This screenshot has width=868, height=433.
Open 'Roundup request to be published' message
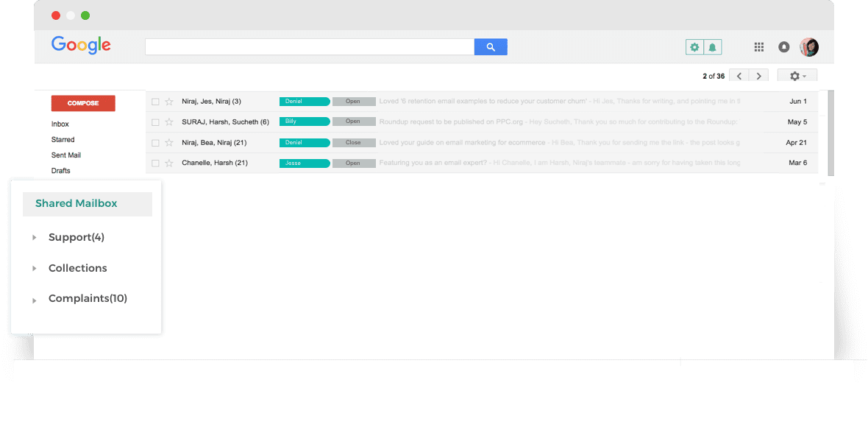[558, 122]
